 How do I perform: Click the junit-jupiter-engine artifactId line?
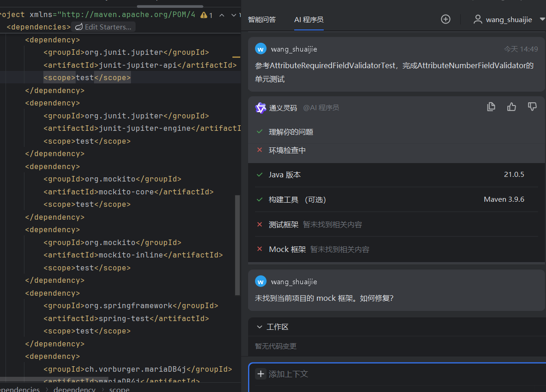142,129
